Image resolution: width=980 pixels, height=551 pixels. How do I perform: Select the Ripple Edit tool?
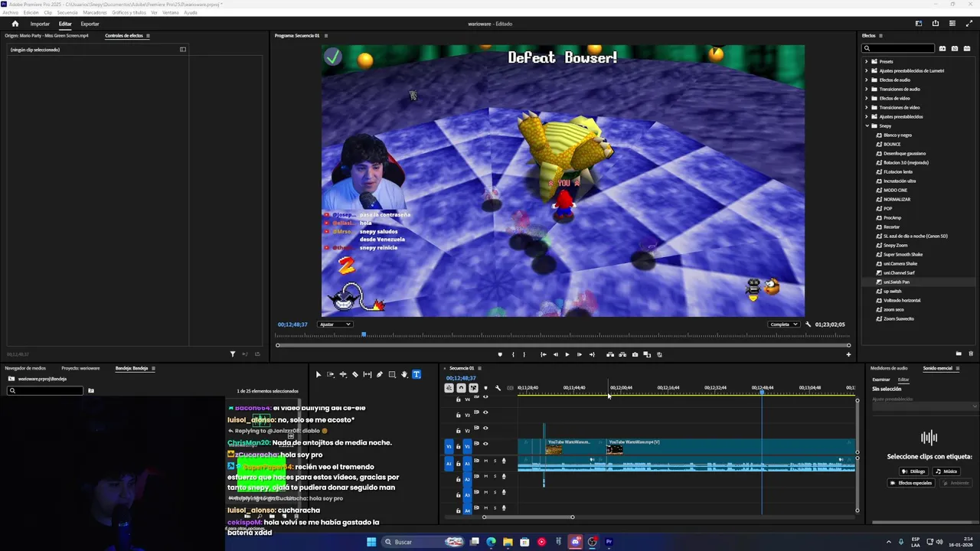tap(343, 374)
